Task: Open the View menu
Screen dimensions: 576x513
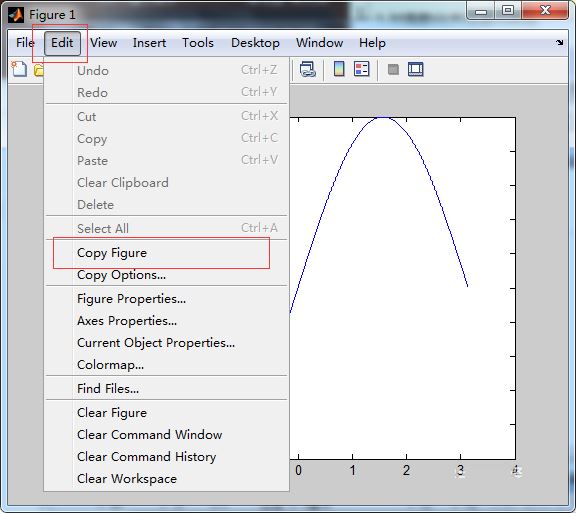Action: point(104,43)
